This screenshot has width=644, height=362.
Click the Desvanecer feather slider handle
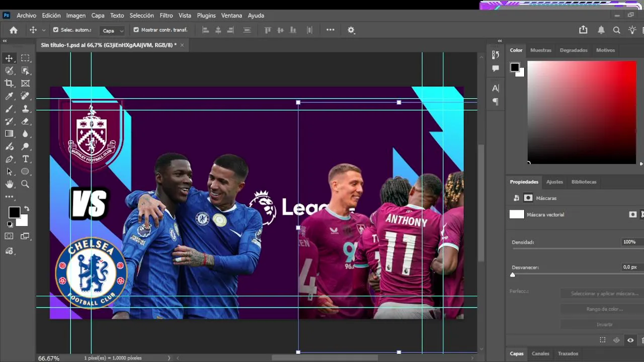(513, 275)
